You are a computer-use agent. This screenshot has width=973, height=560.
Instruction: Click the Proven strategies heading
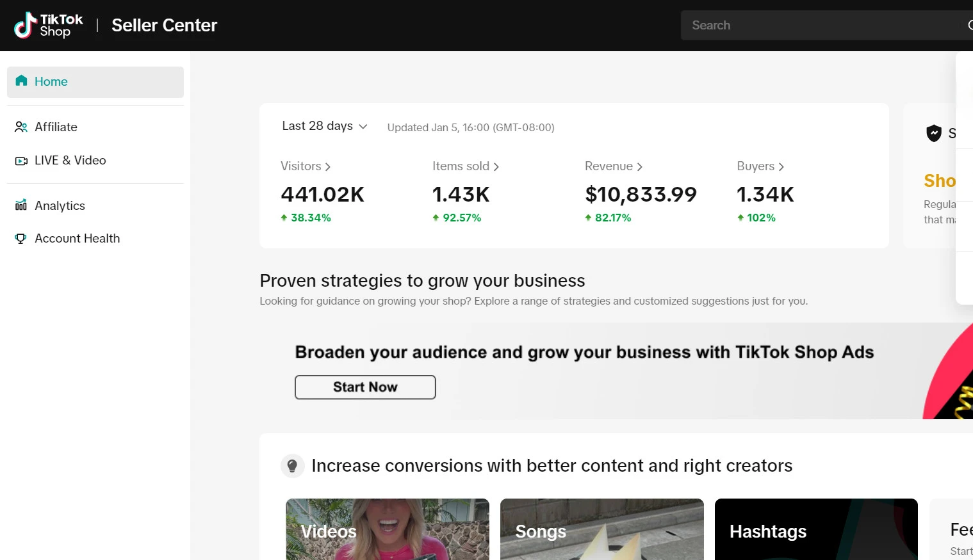tap(422, 280)
